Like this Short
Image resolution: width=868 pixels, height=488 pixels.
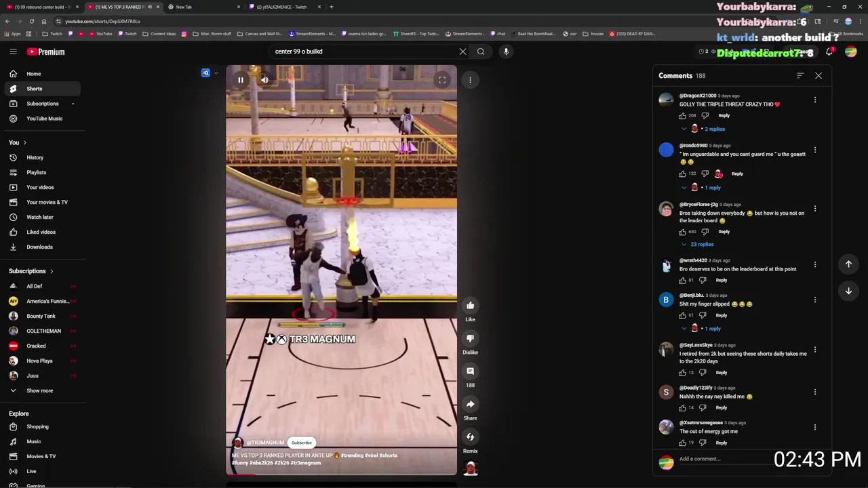tap(470, 306)
